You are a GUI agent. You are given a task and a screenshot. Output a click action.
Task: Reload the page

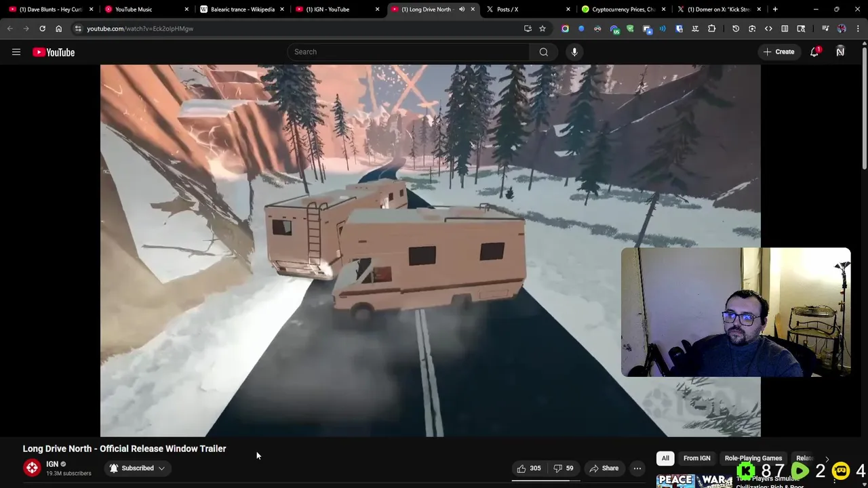point(42,28)
